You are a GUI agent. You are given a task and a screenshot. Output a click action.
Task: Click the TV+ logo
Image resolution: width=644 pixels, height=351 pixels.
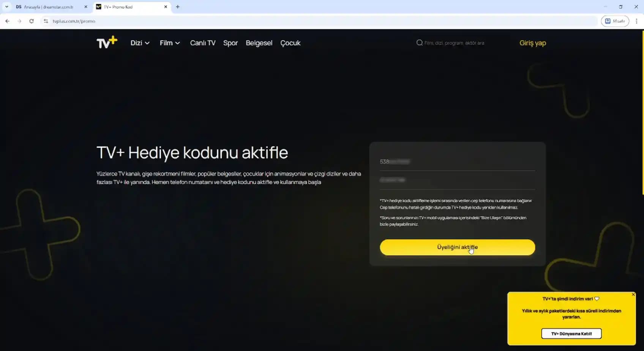[x=107, y=42]
